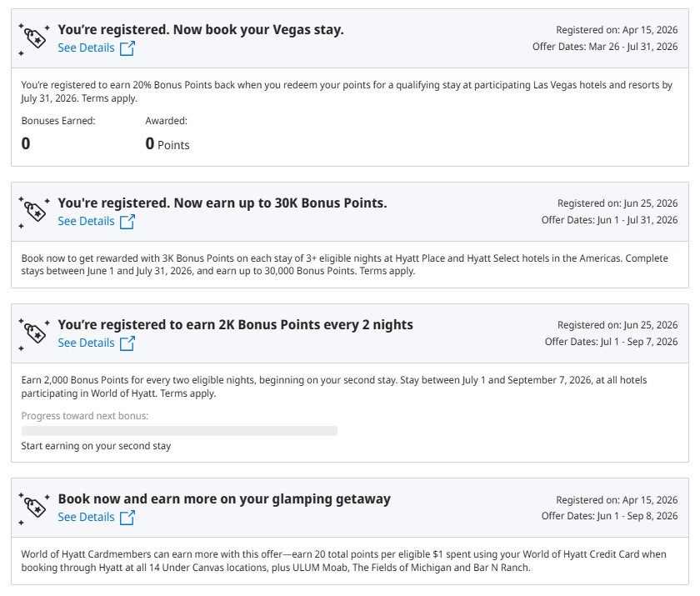Click the "Bonuses Earned:" label

58,121
